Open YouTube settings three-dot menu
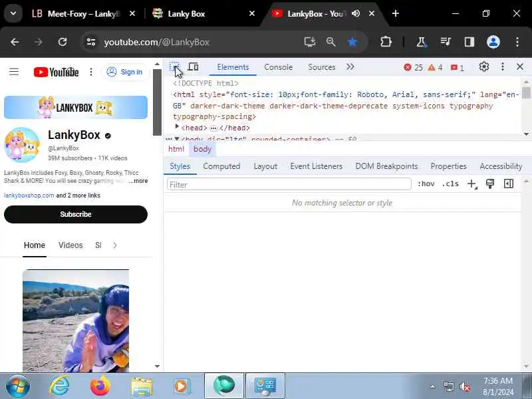This screenshot has height=399, width=532. [x=91, y=72]
